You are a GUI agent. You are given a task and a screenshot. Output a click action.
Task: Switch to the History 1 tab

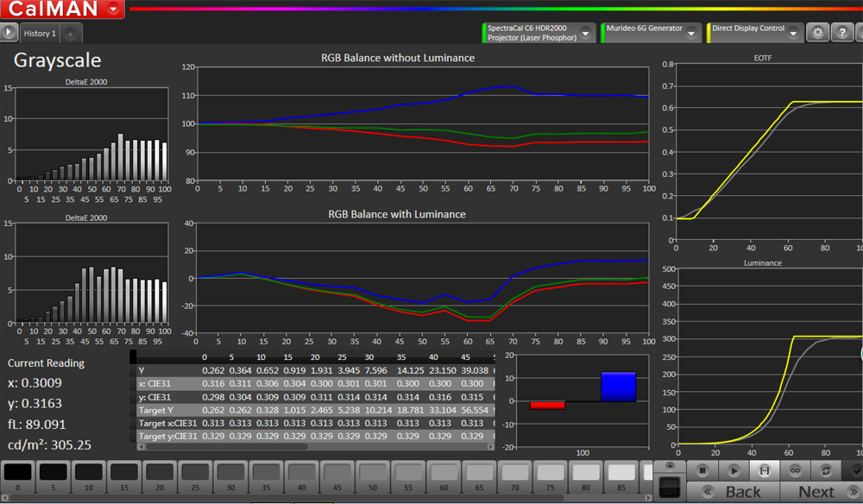(40, 34)
